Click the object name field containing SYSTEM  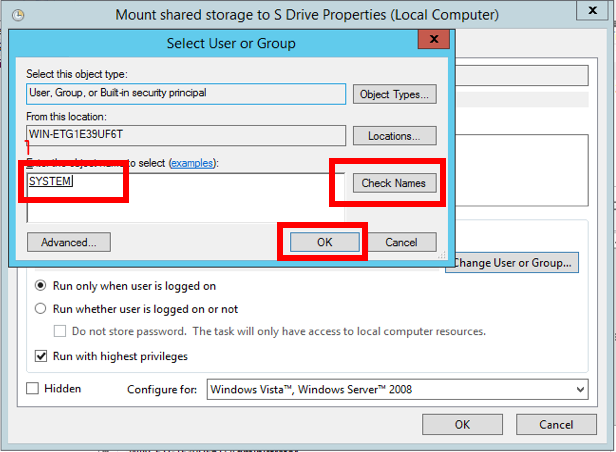pyautogui.click(x=185, y=198)
